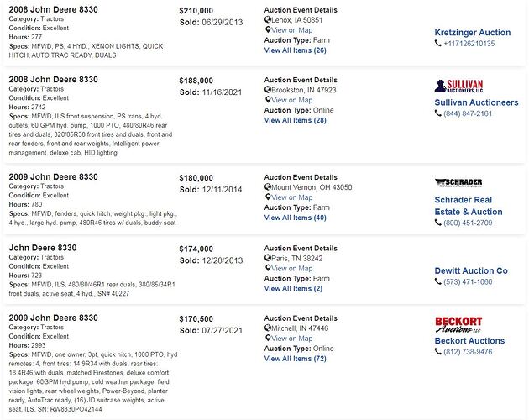Click the Beckort Auctions logo

point(458,325)
